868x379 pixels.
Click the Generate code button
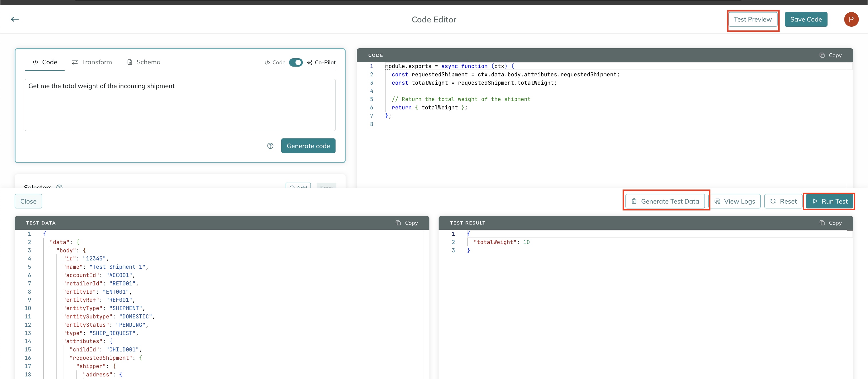click(308, 146)
